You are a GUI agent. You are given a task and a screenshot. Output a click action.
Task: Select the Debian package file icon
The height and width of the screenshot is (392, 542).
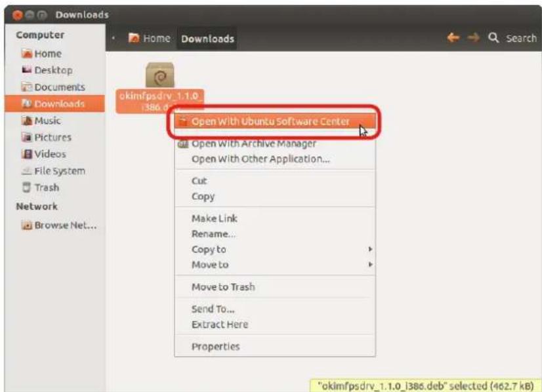(159, 75)
